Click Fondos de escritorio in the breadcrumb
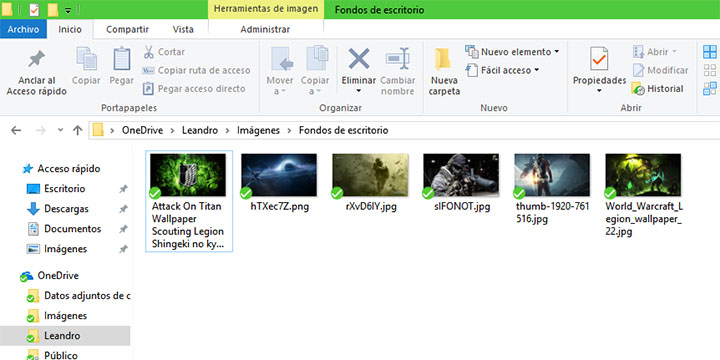720x360 pixels. [x=343, y=130]
